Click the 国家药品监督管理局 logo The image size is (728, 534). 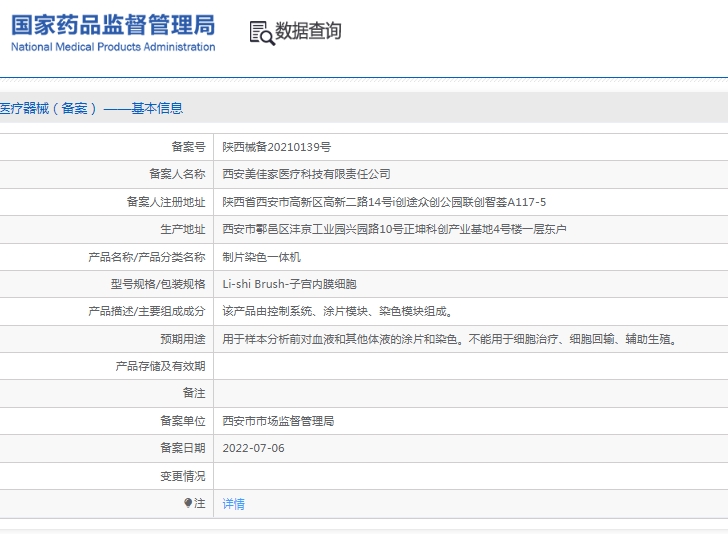pos(113,25)
